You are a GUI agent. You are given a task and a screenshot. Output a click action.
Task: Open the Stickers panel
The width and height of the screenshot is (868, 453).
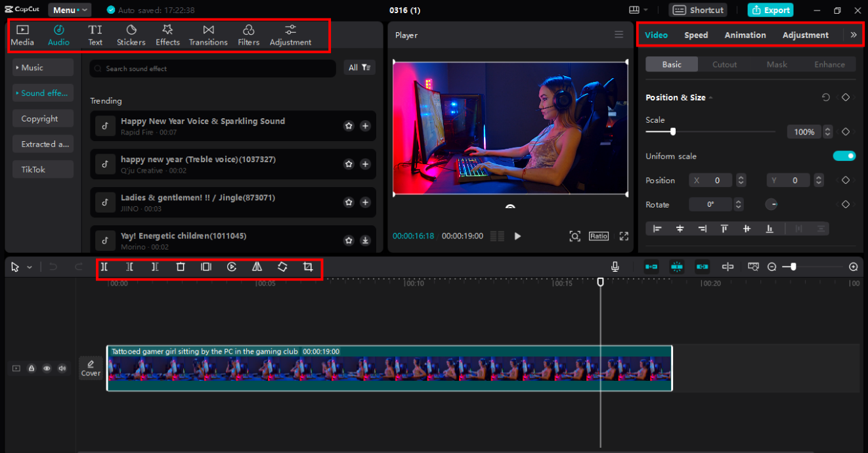coord(131,35)
